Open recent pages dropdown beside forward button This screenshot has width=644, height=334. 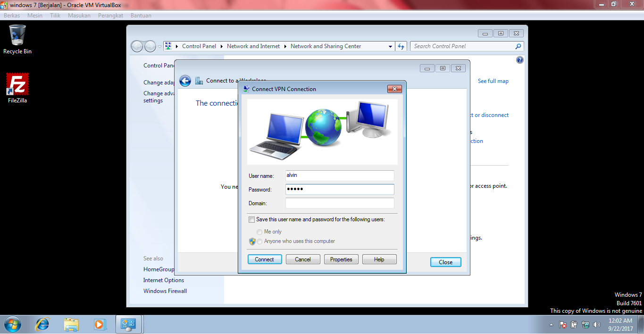[x=159, y=46]
